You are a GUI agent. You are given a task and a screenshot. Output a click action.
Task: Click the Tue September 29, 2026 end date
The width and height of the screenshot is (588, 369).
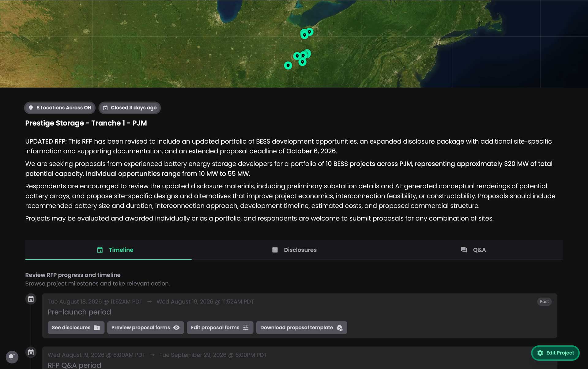(x=213, y=355)
